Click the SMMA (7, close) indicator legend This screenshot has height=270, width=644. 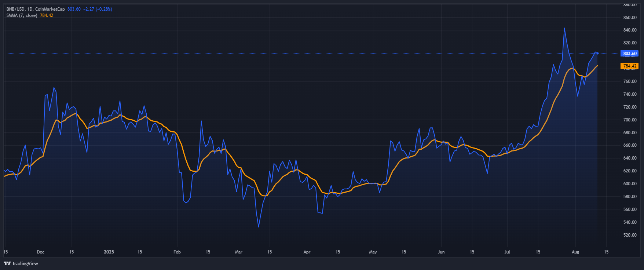tap(22, 15)
